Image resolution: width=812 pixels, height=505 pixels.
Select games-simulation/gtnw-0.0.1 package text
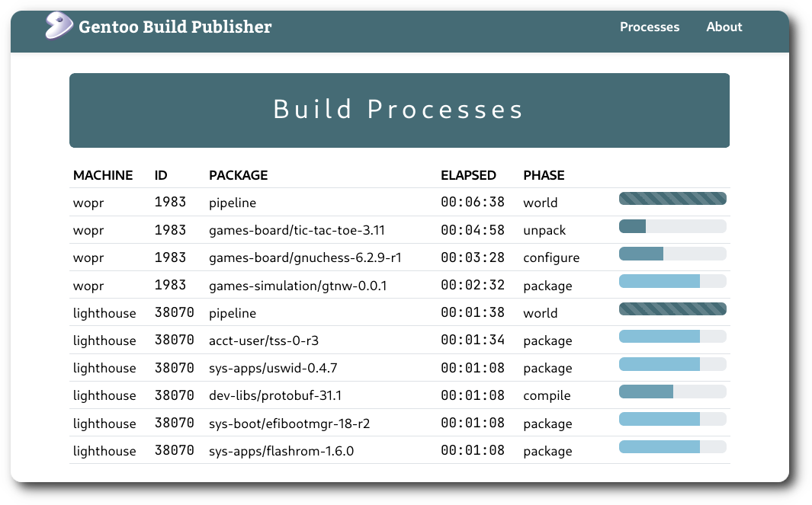(298, 286)
